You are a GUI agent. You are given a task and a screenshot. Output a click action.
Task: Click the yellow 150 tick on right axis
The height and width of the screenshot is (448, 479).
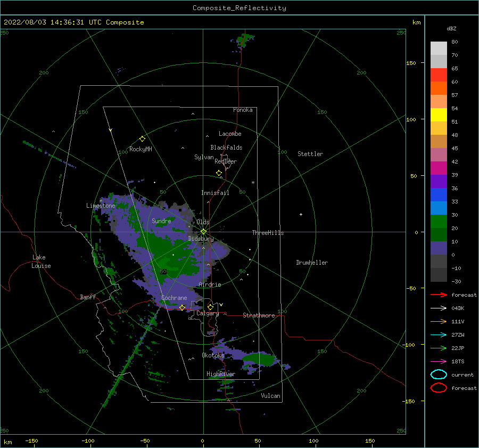point(411,63)
